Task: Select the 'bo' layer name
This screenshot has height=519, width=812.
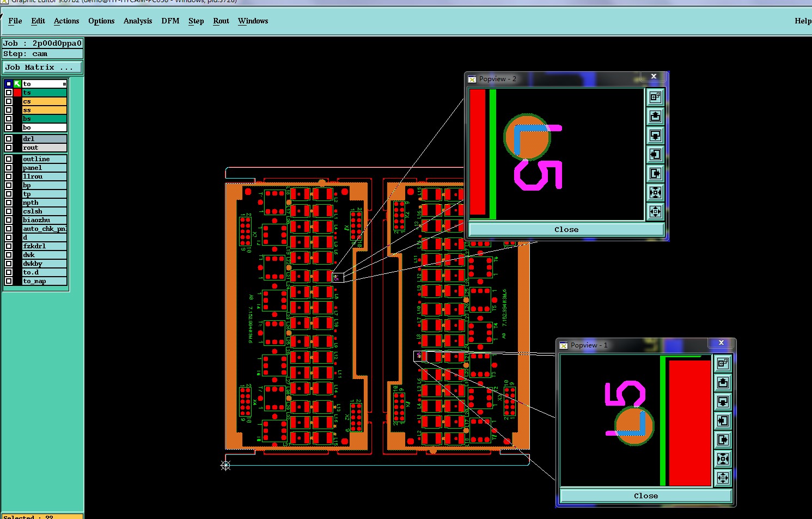Action: tap(45, 127)
